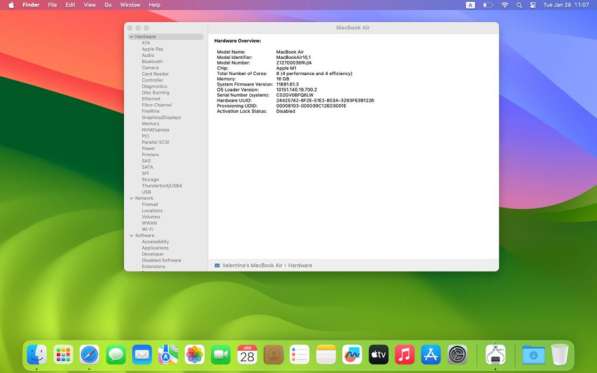This screenshot has height=373, width=597.
Task: Launch Safari from the Dock
Action: (x=89, y=355)
